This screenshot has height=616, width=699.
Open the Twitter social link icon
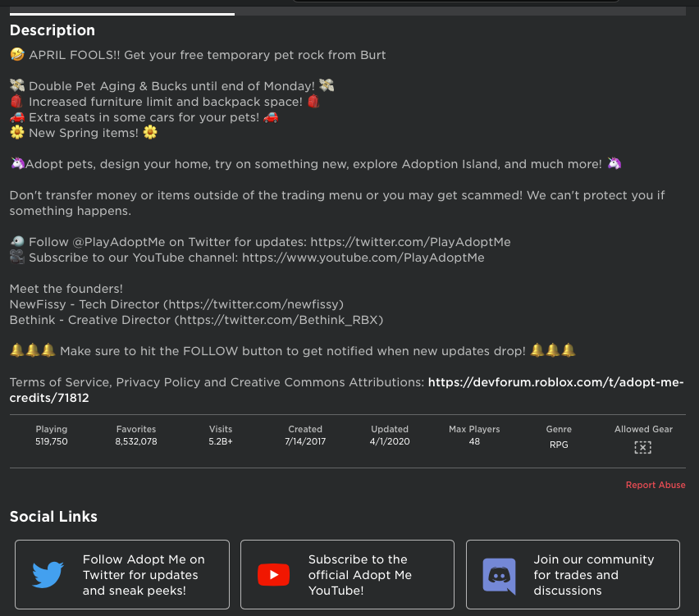48,574
